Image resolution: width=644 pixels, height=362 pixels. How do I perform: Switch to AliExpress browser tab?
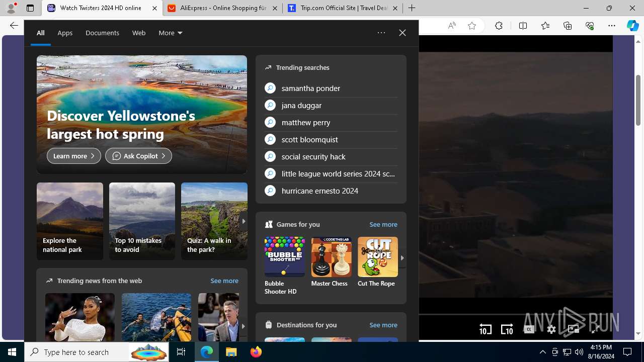pos(222,8)
